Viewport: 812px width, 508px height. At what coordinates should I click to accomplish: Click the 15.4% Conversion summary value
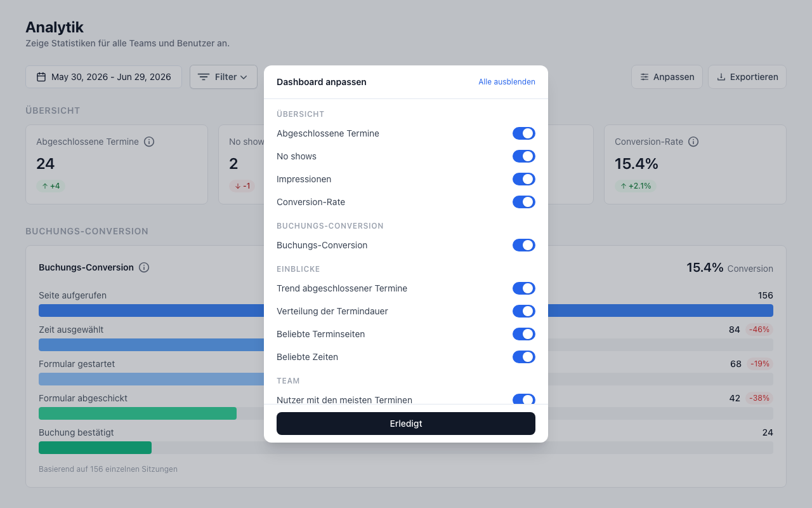pyautogui.click(x=730, y=268)
